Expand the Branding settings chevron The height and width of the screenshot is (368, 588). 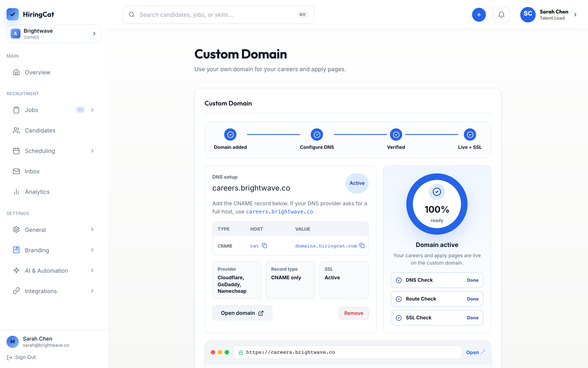[x=92, y=250]
